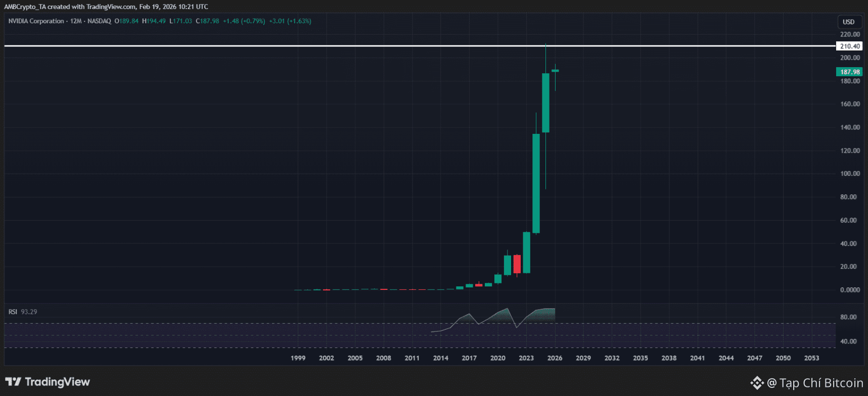Click the 2008 label on time axis

[x=384, y=358]
